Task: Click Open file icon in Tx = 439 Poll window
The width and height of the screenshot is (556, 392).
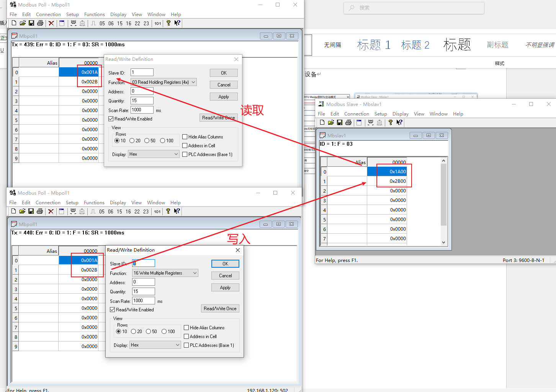Action: 23,23
